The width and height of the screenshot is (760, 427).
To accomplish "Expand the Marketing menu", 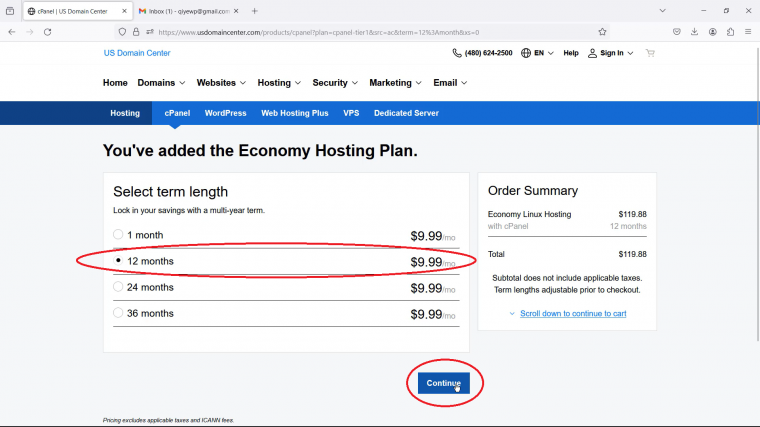I will coord(396,83).
